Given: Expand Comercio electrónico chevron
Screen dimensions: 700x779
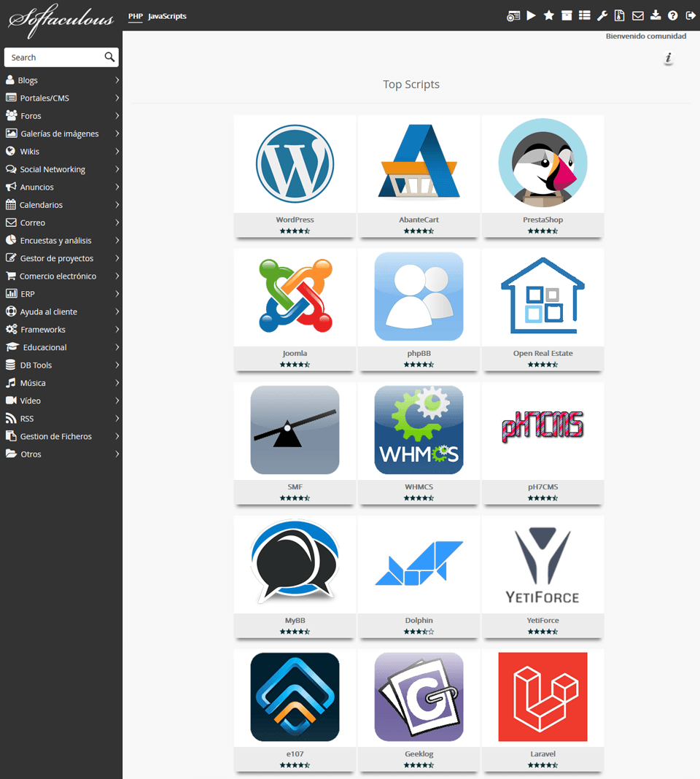Looking at the screenshot, I should 117,276.
